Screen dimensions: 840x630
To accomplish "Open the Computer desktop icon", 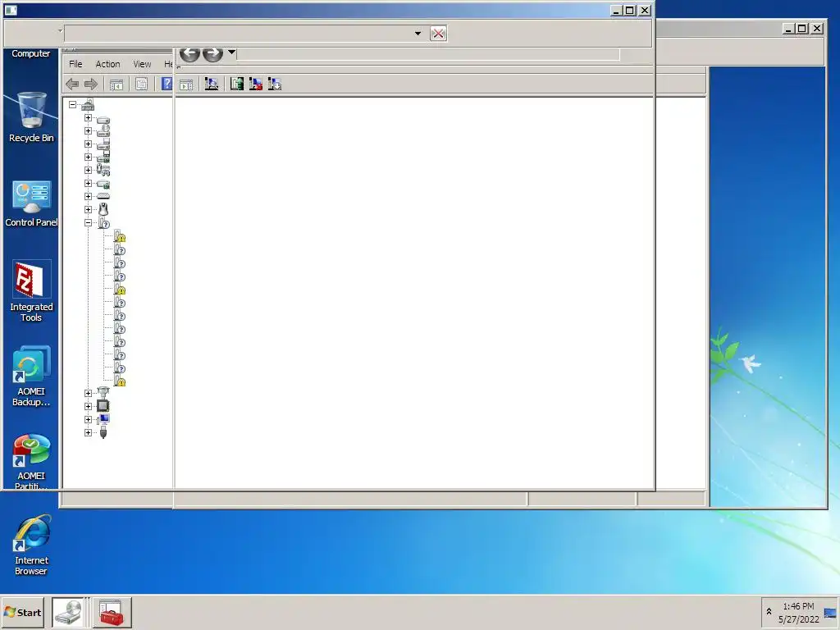I will pos(30,53).
